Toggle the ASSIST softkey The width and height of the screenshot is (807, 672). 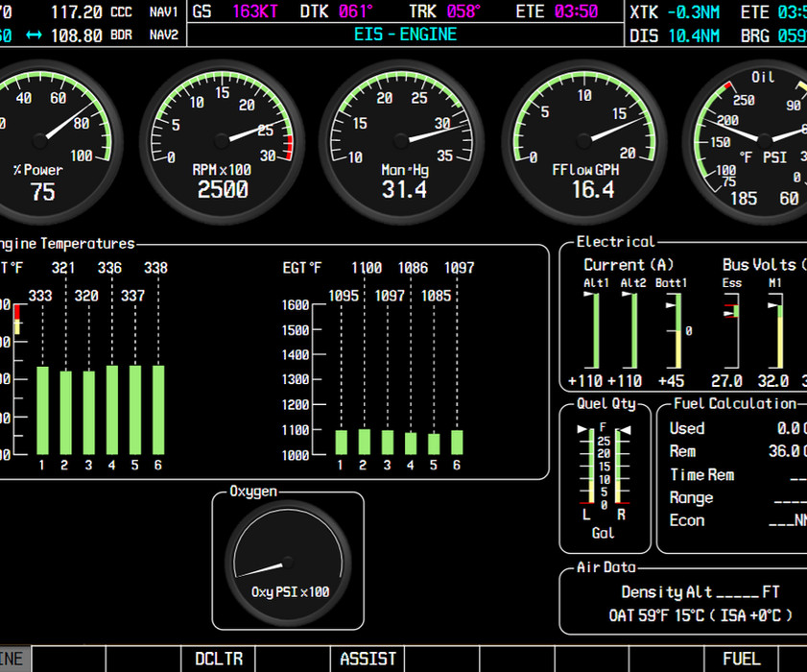pyautogui.click(x=368, y=659)
